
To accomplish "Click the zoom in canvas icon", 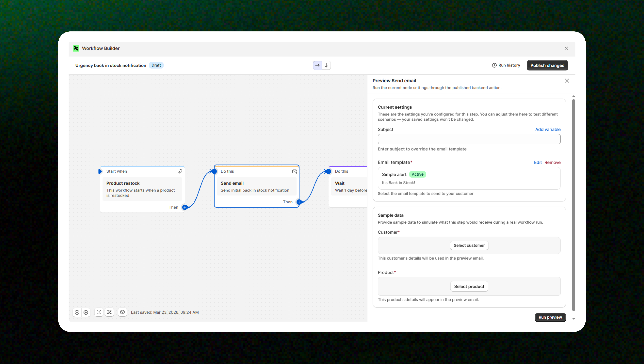I will coord(86,312).
